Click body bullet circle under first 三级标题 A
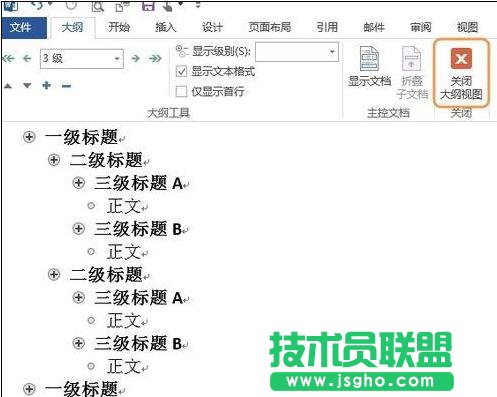This screenshot has width=497, height=397. coord(91,206)
